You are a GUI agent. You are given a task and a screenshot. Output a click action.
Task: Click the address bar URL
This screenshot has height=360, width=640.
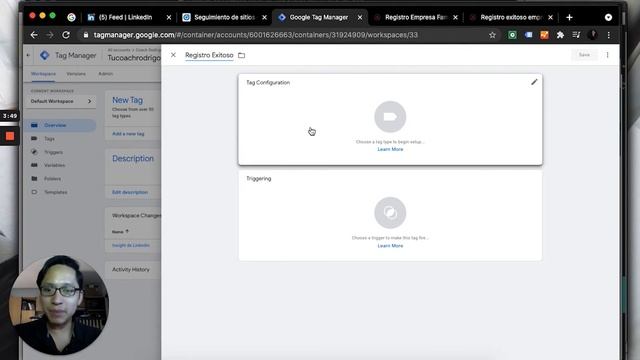pos(256,35)
